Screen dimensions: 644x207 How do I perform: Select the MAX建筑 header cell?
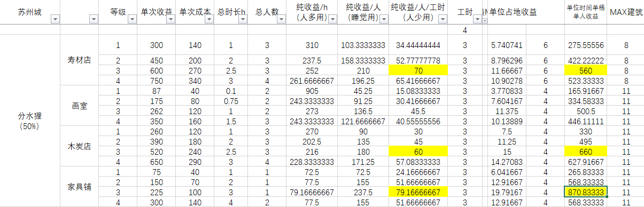click(x=626, y=13)
